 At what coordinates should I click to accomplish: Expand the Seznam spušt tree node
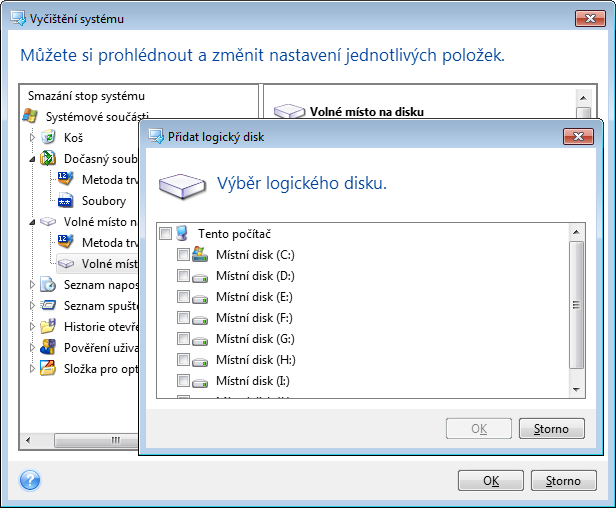[x=32, y=305]
